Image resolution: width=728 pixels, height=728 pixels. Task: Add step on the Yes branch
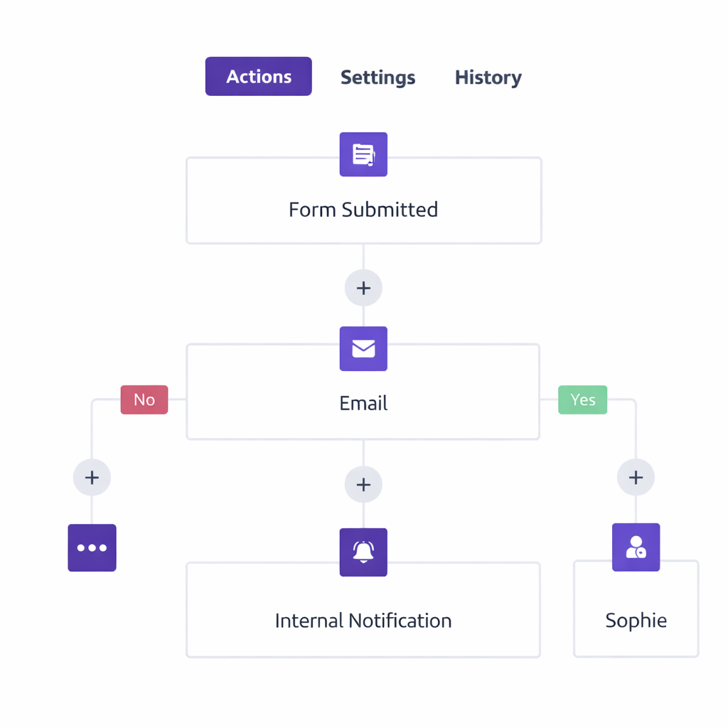[x=636, y=477]
